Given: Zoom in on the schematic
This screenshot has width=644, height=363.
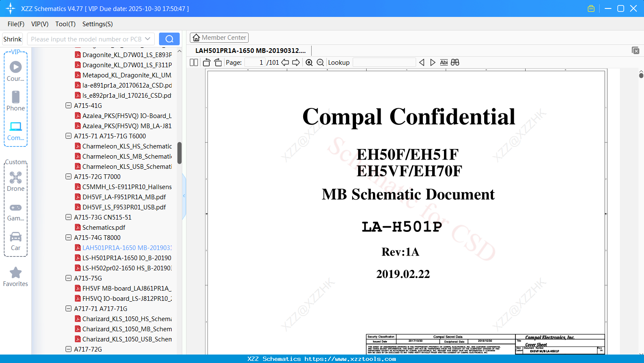Looking at the screenshot, I should (309, 63).
